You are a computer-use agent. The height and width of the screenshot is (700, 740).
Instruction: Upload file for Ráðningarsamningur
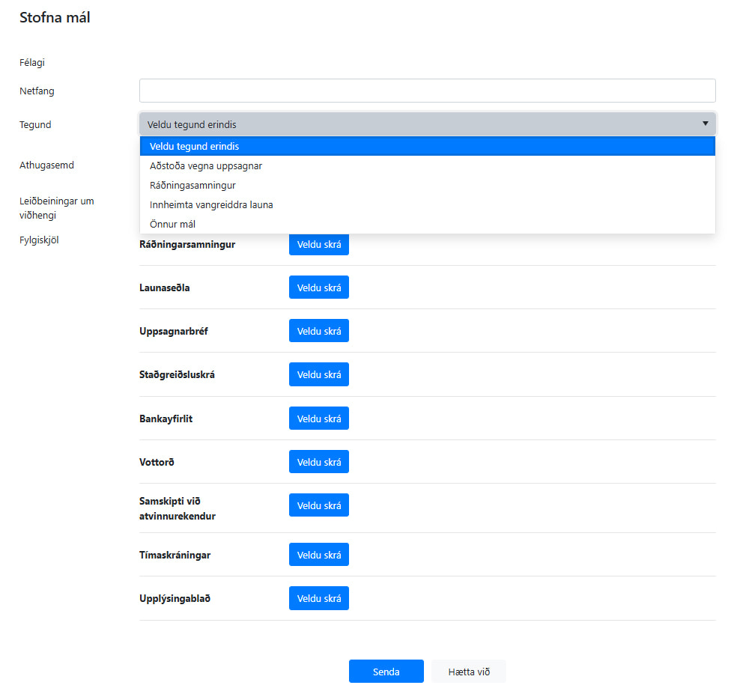coord(319,244)
